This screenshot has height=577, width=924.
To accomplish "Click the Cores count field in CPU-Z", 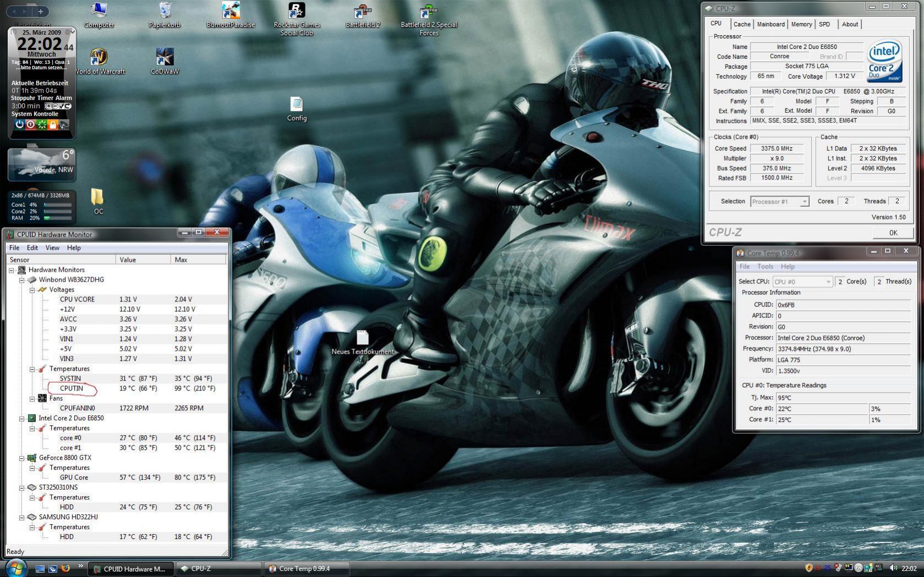I will point(846,202).
